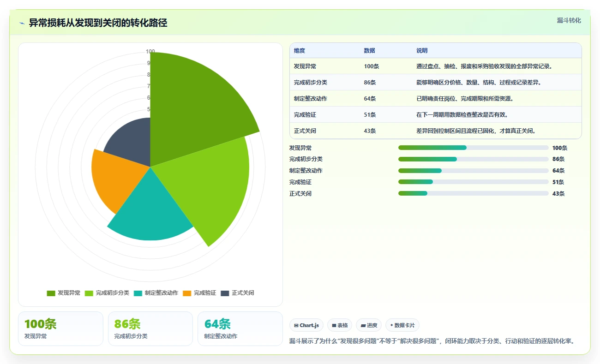Click the 说明 column header
Image resolution: width=600 pixels, height=364 pixels.
(x=422, y=51)
